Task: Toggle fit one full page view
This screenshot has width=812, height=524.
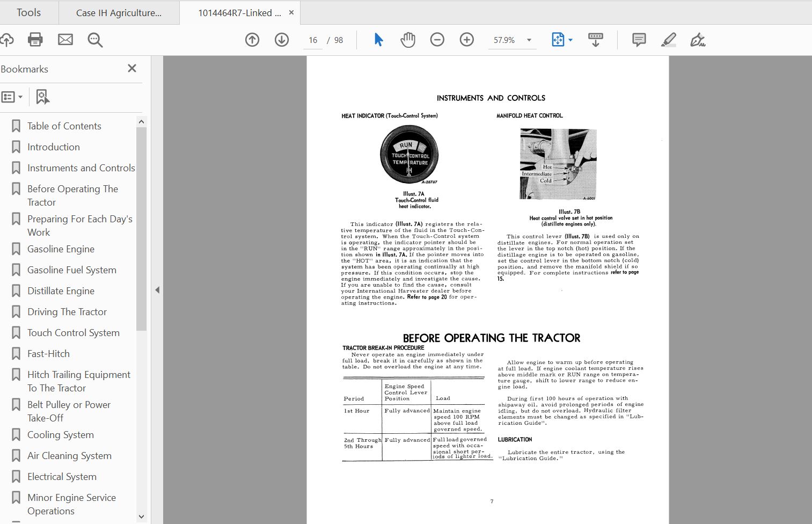Action: pos(558,39)
